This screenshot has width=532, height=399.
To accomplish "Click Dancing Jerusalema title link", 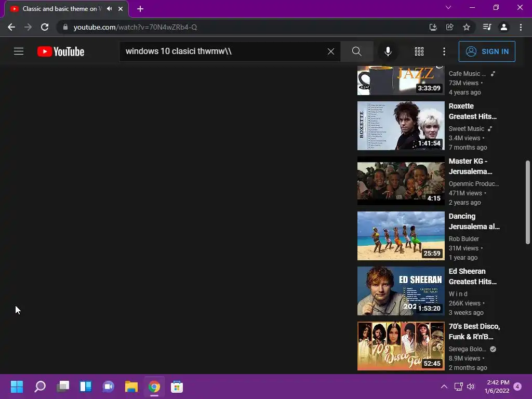I will pos(474,221).
